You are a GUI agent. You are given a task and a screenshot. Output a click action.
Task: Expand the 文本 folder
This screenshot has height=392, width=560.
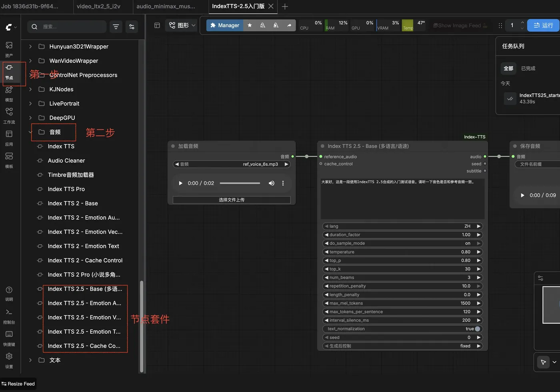click(30, 360)
